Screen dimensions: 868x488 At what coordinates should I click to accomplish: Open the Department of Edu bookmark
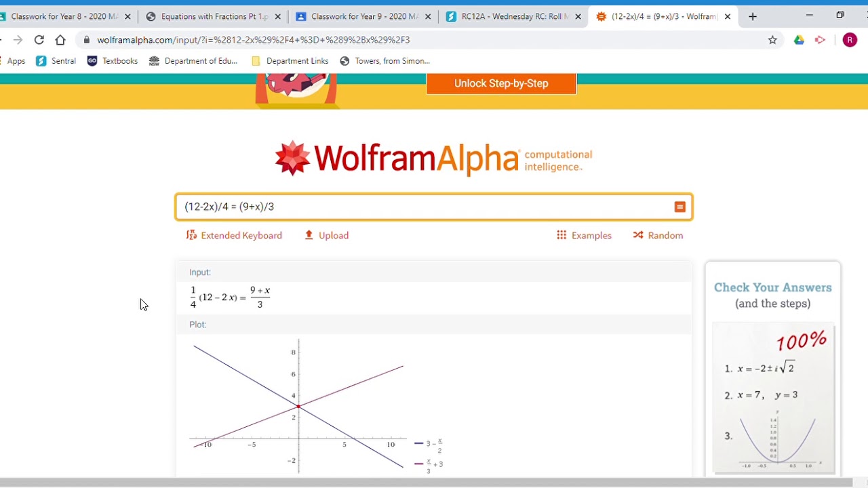tap(193, 61)
